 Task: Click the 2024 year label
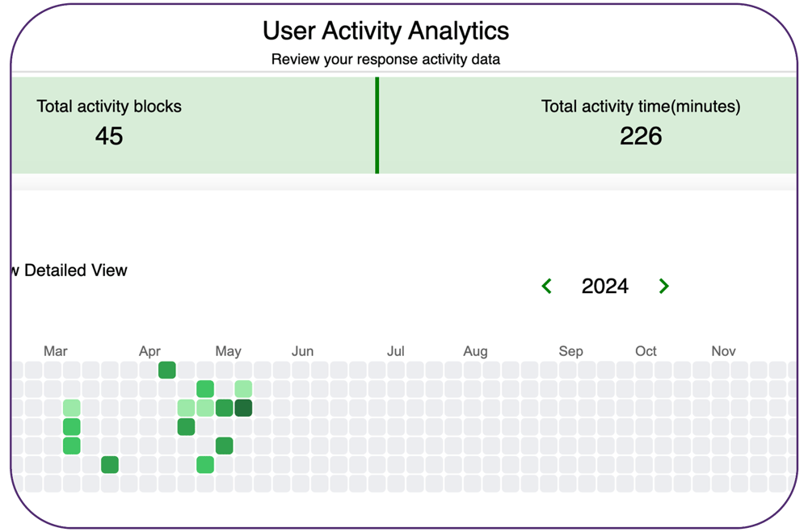click(x=605, y=287)
